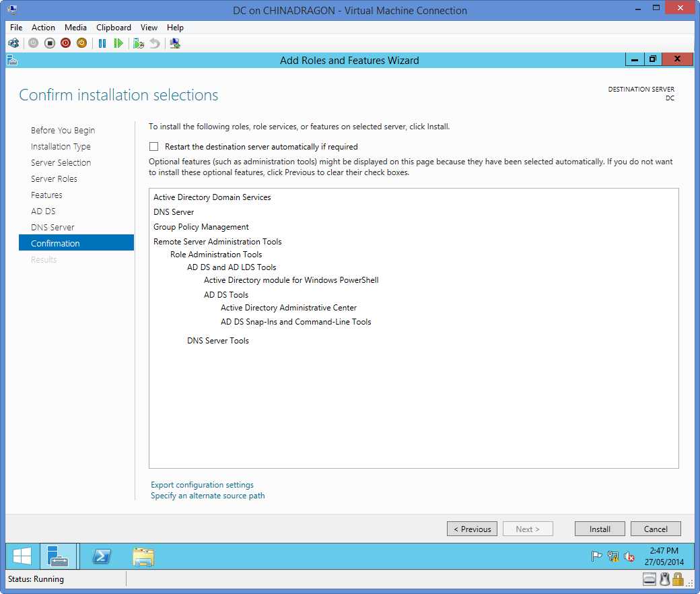This screenshot has height=594, width=700.
Task: Select Active Directory Domain Services in list
Action: 212,197
